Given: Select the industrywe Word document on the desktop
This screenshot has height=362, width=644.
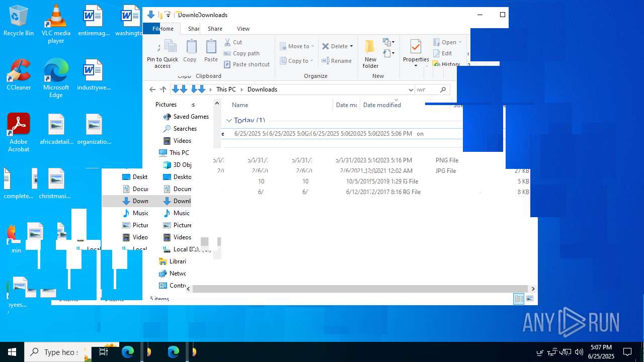Looking at the screenshot, I should pyautogui.click(x=93, y=75).
